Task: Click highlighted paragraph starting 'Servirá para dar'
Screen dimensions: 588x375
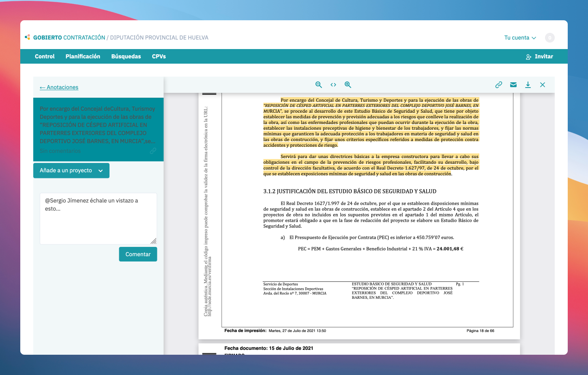Action: [x=371, y=165]
